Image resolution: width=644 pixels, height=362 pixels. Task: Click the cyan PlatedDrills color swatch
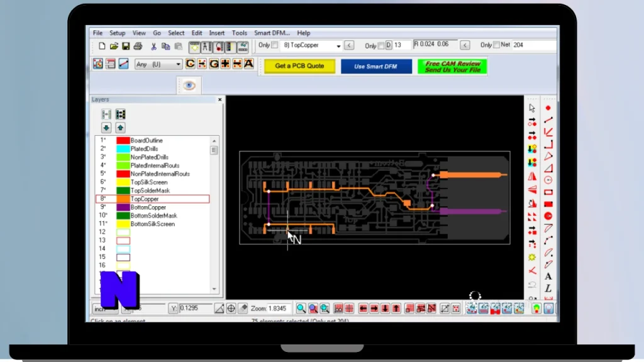click(x=123, y=148)
